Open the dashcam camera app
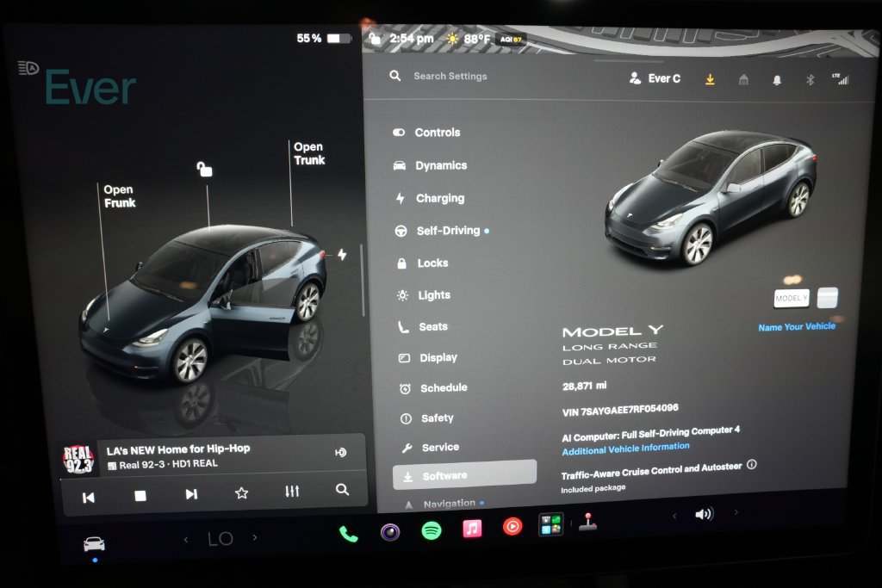The image size is (882, 588). (x=390, y=532)
